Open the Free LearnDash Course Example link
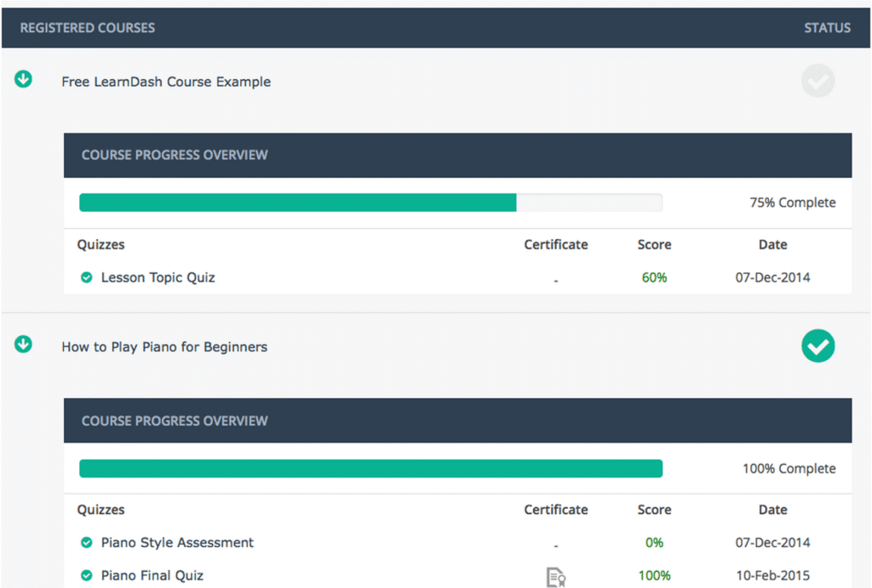The image size is (872, 588). click(x=166, y=81)
